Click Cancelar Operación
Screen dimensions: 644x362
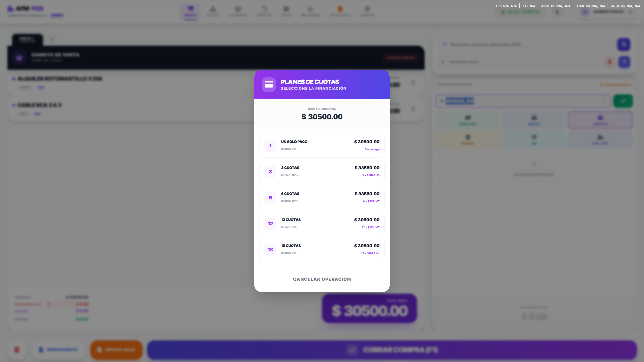322,279
